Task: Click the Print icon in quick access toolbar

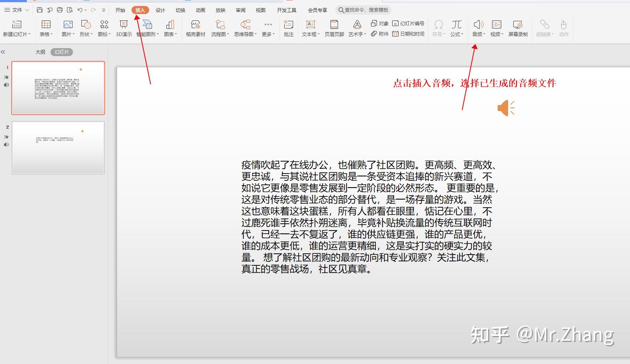Action: point(60,10)
